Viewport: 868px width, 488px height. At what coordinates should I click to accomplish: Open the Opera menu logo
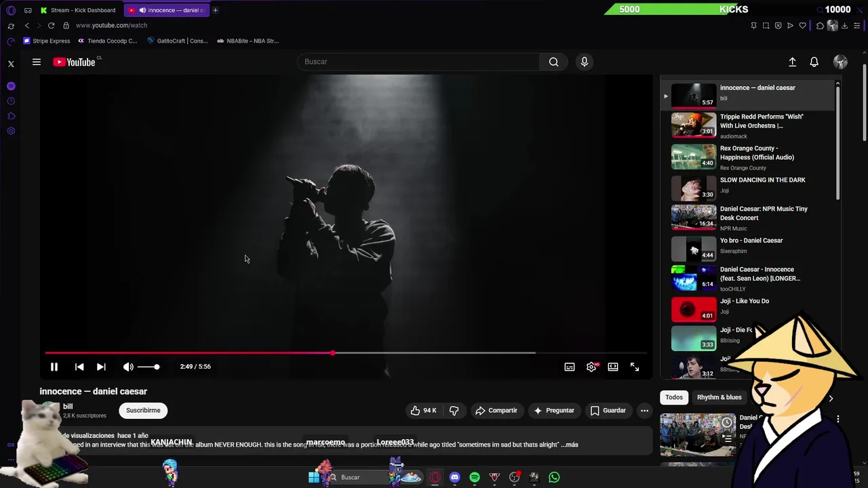point(11,10)
